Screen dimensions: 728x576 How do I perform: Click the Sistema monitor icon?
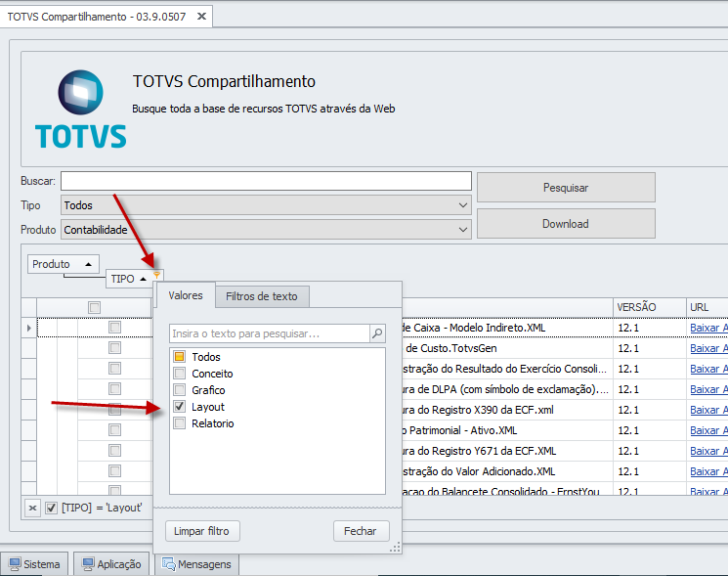(15, 564)
